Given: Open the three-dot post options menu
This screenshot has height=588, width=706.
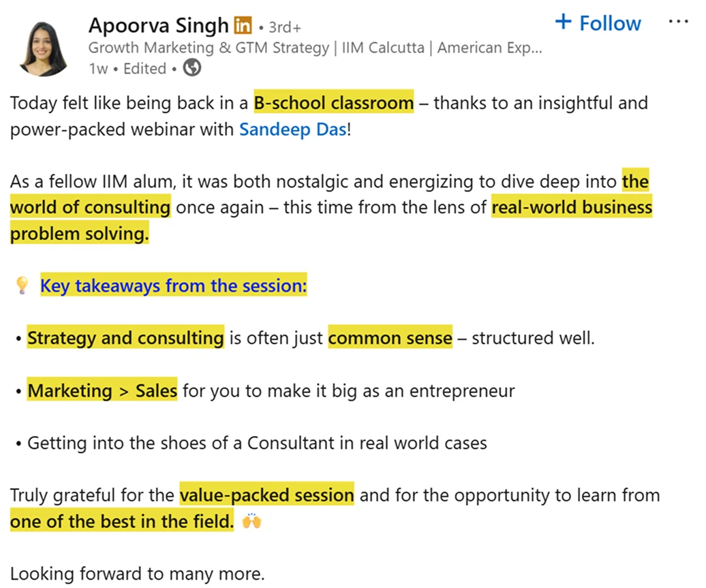Looking at the screenshot, I should tap(678, 22).
